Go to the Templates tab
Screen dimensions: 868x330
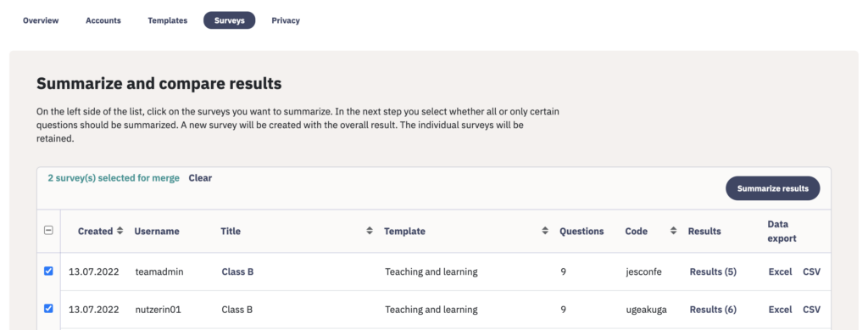(x=167, y=20)
